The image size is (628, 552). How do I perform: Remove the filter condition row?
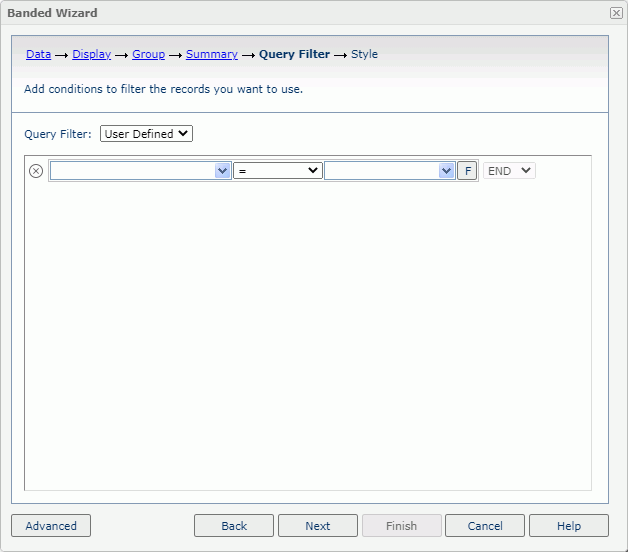[x=36, y=171]
